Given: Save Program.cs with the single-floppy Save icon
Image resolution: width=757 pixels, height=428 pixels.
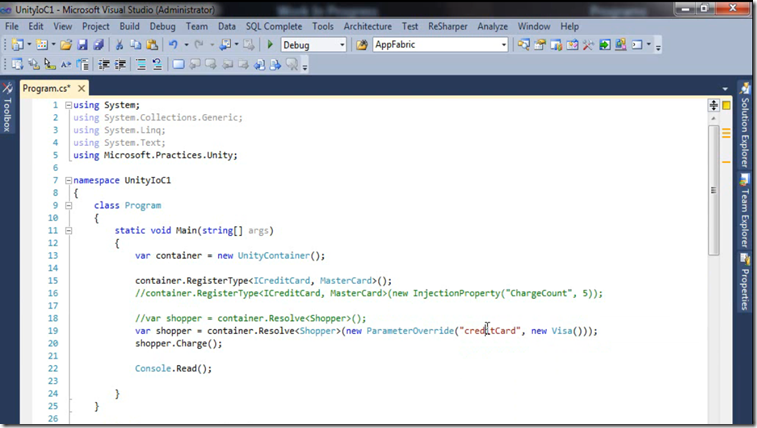Looking at the screenshot, I should pos(83,45).
